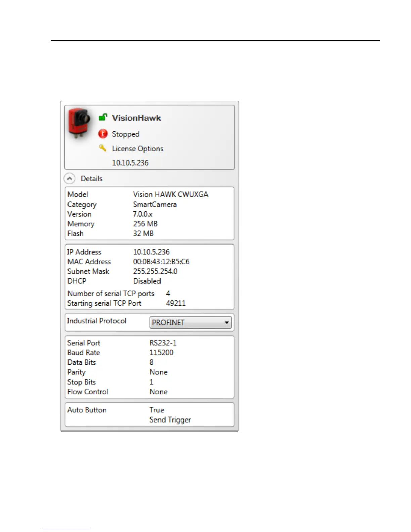Screen dimensions: 411x532
Task: Click the Details section label
Action: pyautogui.click(x=92, y=179)
